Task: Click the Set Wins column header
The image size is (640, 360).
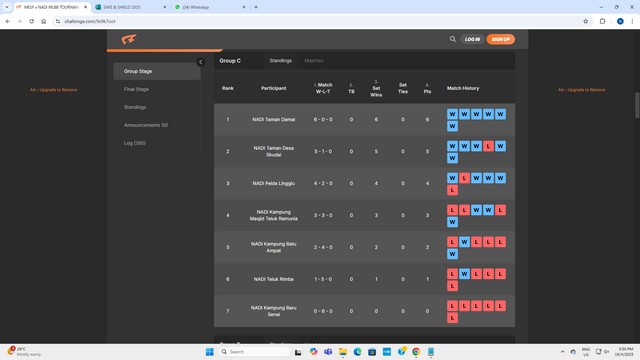Action: 376,88
